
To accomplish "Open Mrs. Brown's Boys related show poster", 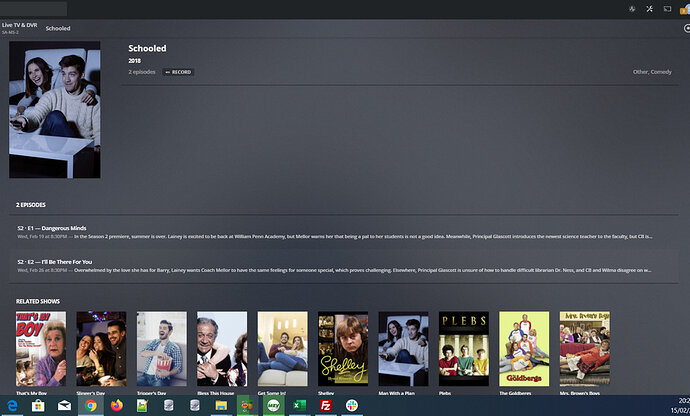I will [x=584, y=349].
